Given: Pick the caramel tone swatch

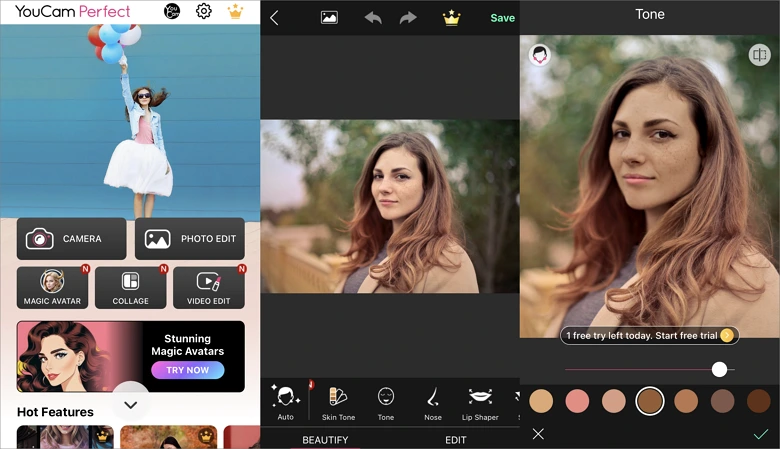Looking at the screenshot, I should pyautogui.click(x=686, y=401).
